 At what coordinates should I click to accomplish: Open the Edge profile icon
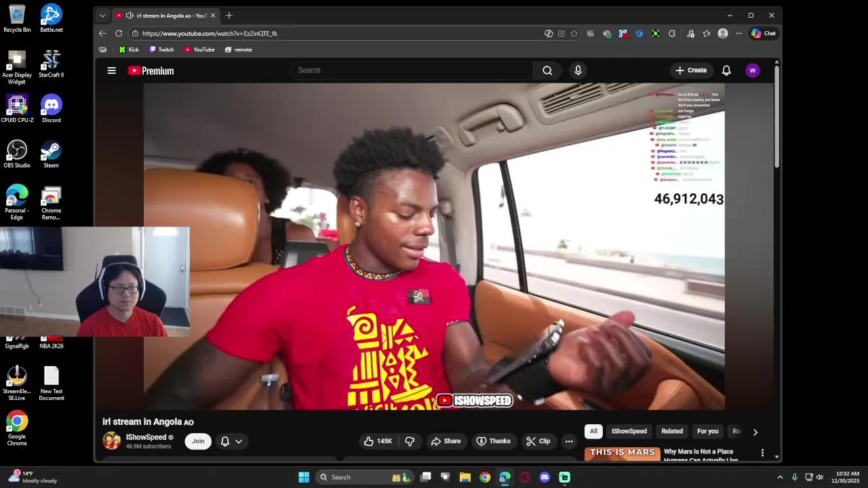point(723,33)
